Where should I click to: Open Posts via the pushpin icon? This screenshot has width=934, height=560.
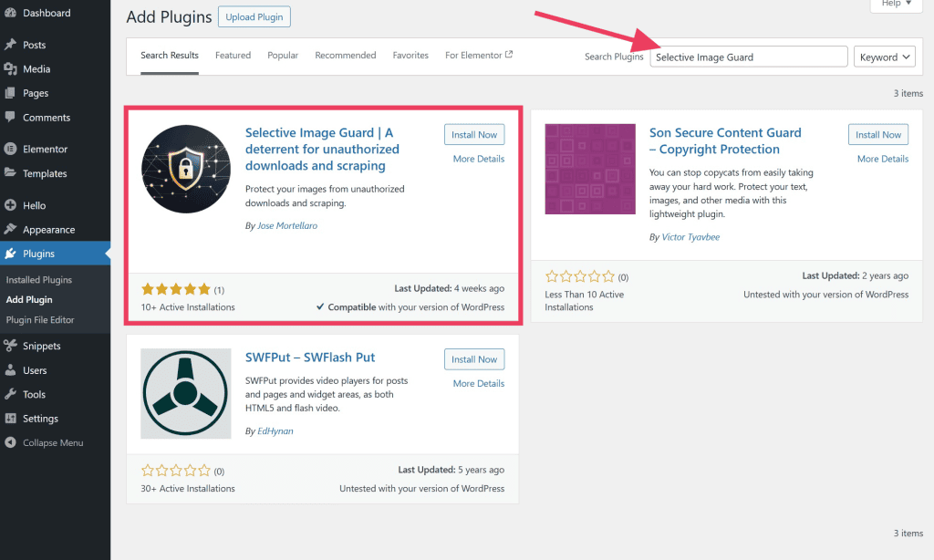tap(10, 45)
